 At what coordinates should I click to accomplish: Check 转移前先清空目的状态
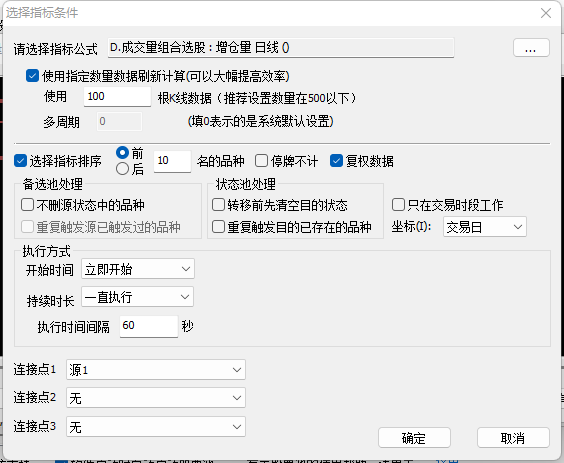coord(218,205)
